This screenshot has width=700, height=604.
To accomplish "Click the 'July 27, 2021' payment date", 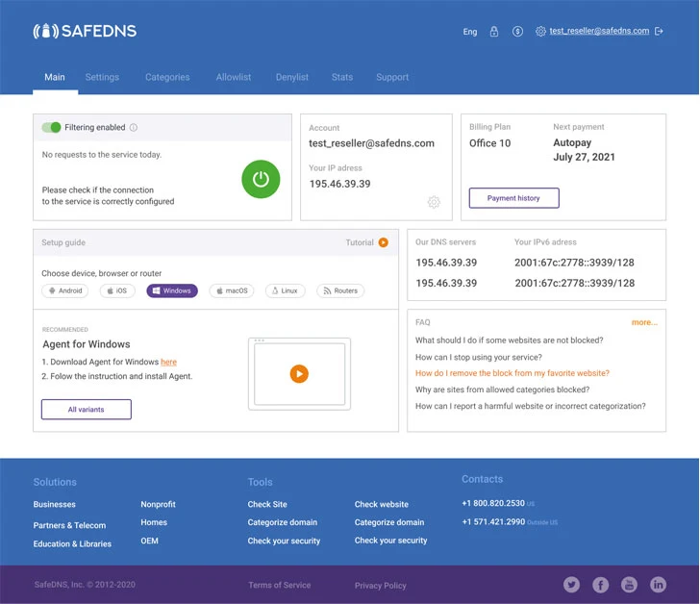I will [x=584, y=157].
